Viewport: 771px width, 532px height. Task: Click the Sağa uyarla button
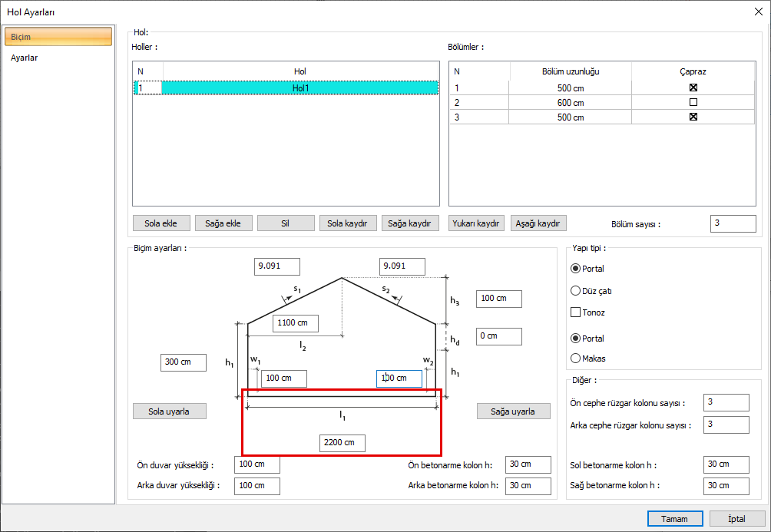tap(513, 411)
